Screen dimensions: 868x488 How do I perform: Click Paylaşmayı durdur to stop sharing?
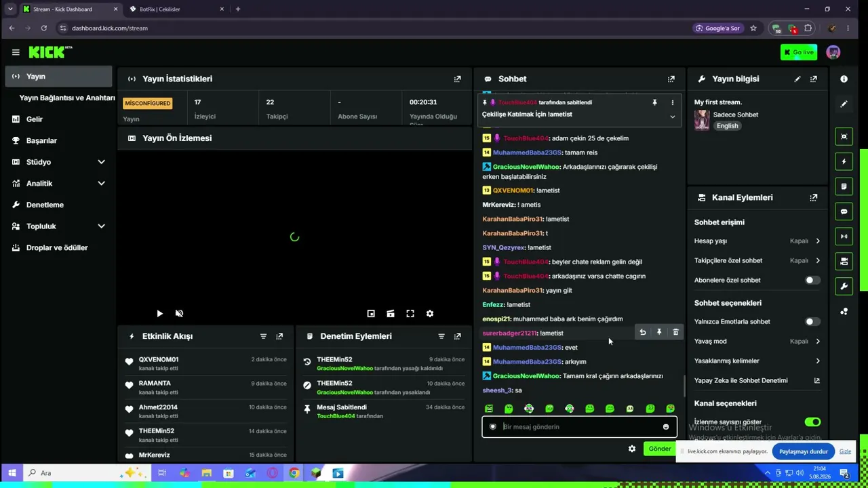pos(803,451)
